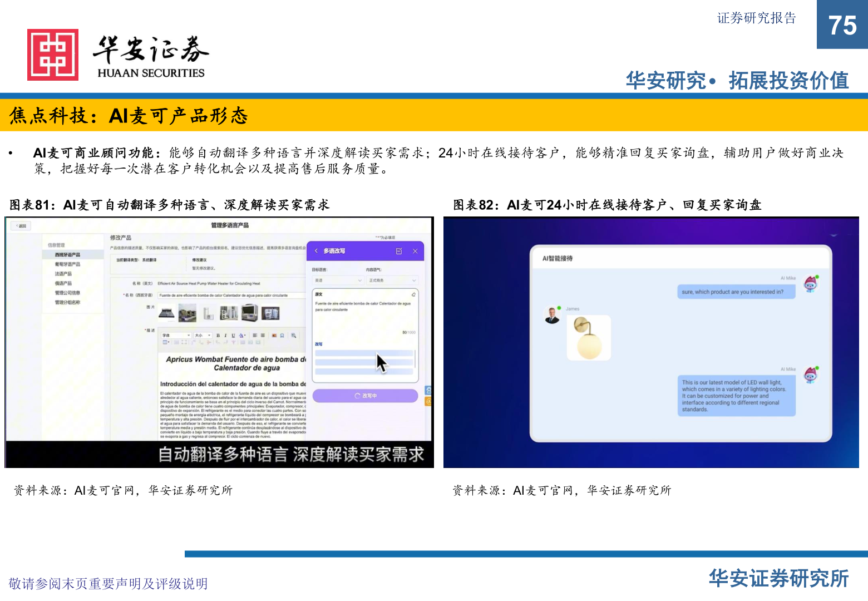Click the "latest model of LED wall light" message

pos(736,396)
